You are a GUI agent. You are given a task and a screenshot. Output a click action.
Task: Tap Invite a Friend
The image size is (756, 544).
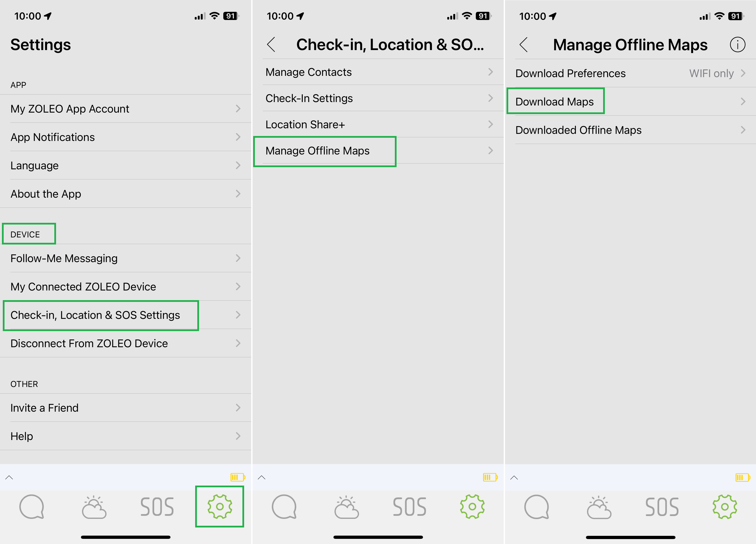[126, 408]
